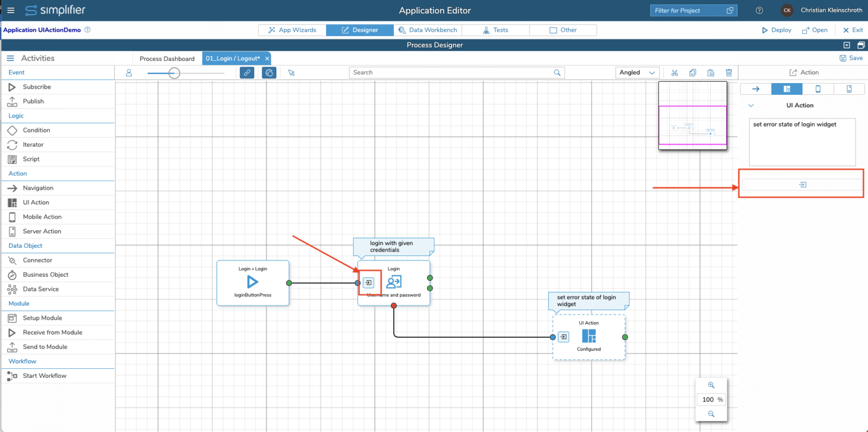Select the Send to Module activity
868x432 pixels.
tap(58, 347)
